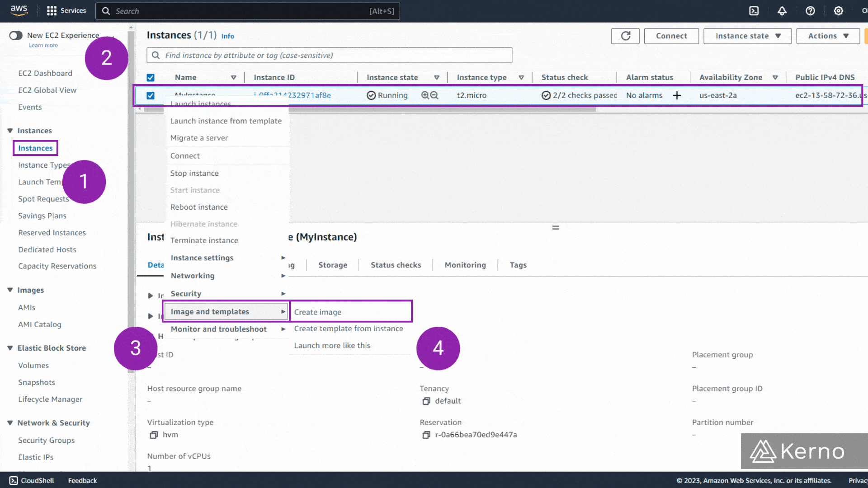868x488 pixels.
Task: Open the Instance state column filter arrow
Action: pyautogui.click(x=437, y=78)
